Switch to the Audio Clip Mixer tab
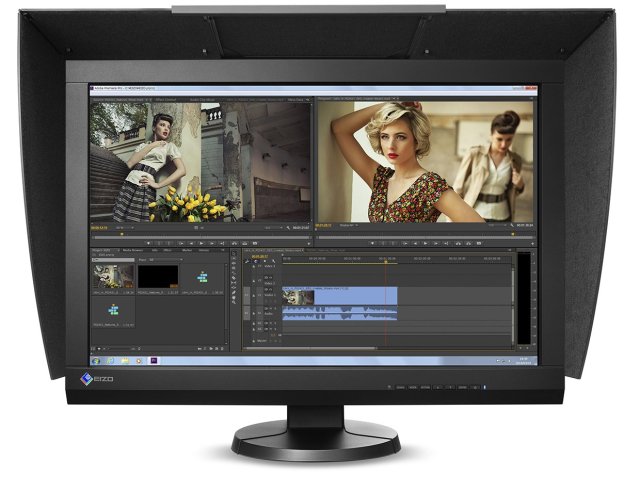This screenshot has height=480, width=640. [x=203, y=100]
